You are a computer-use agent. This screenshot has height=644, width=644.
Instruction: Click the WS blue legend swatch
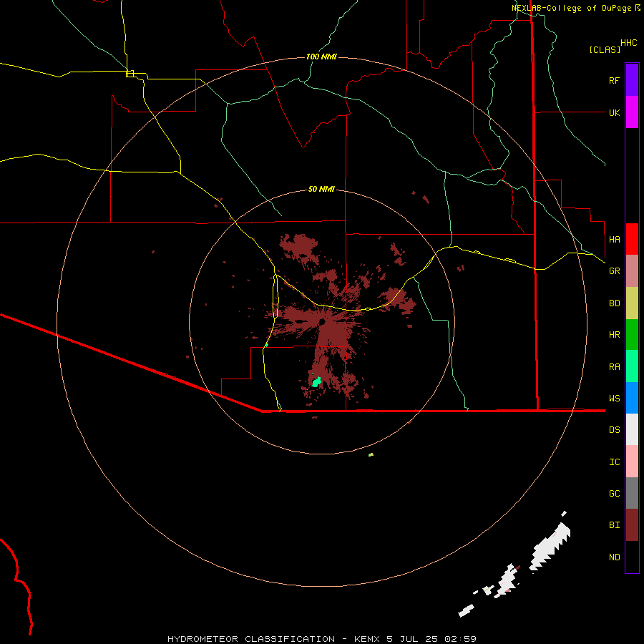coord(632,398)
